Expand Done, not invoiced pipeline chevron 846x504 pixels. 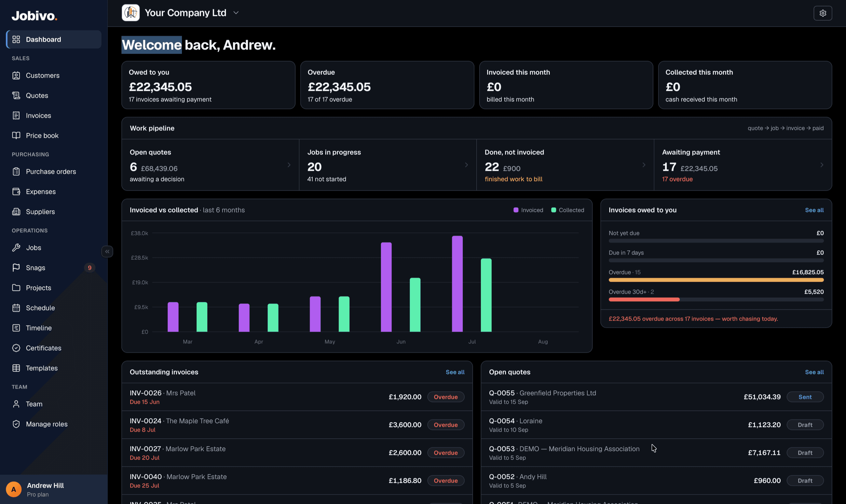click(644, 165)
